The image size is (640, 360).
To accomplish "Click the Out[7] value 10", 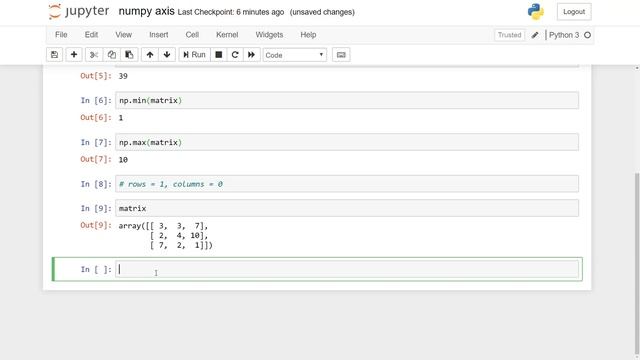I will [123, 160].
